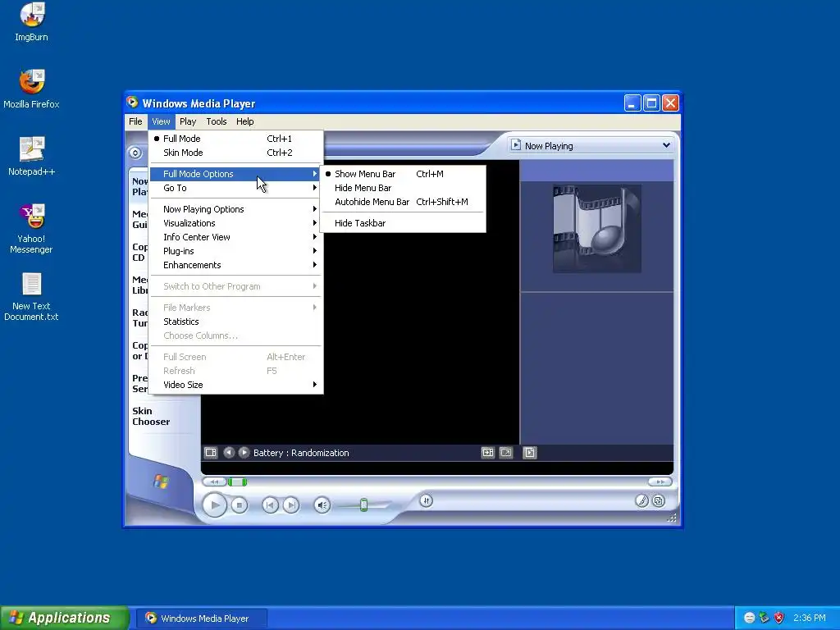The image size is (840, 630).
Task: Click the Applications start button
Action: click(x=64, y=618)
